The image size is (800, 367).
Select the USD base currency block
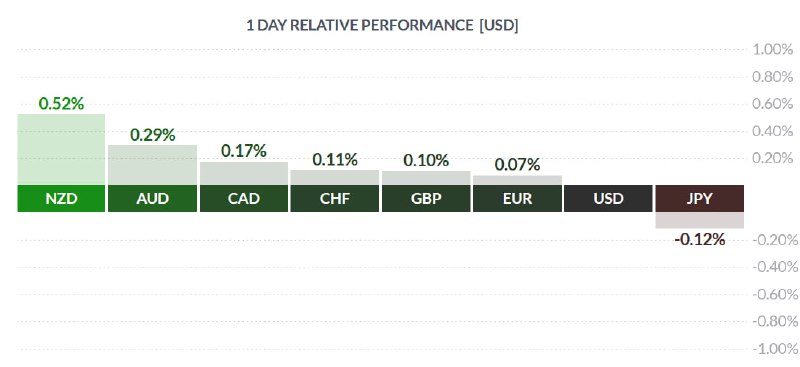(x=608, y=199)
